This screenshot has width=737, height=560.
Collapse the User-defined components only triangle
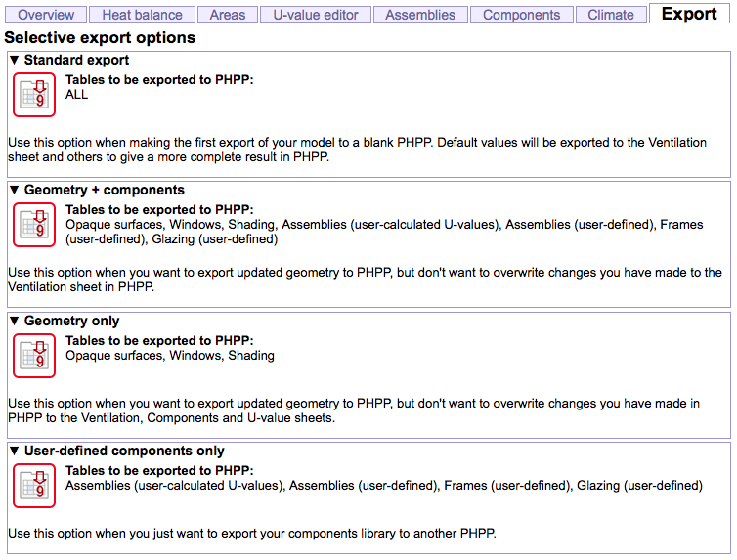pyautogui.click(x=15, y=452)
